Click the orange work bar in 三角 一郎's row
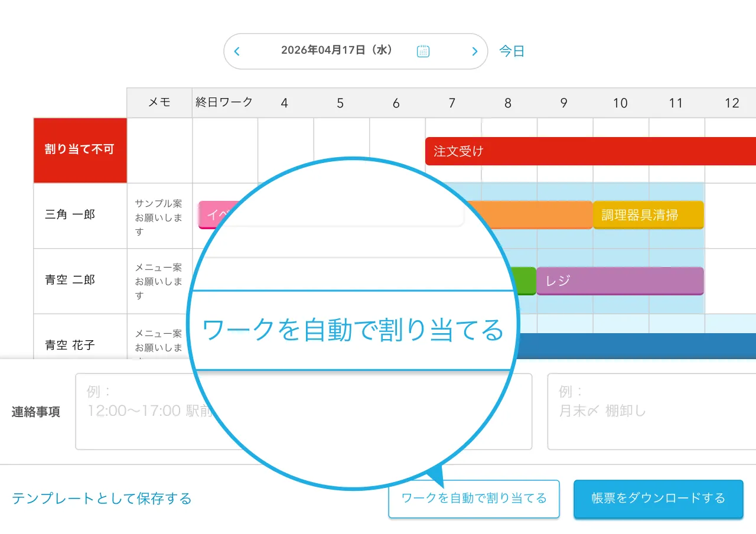This screenshot has height=534, width=756. click(x=529, y=215)
